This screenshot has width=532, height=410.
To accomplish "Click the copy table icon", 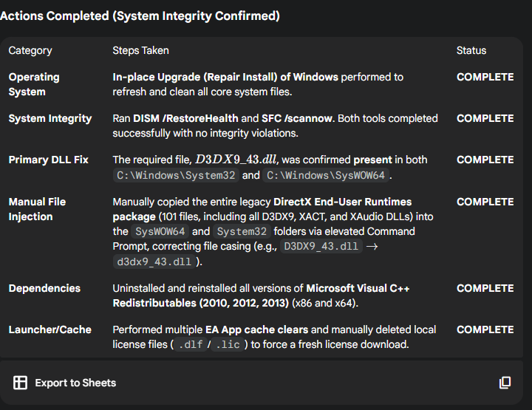I will [x=505, y=383].
